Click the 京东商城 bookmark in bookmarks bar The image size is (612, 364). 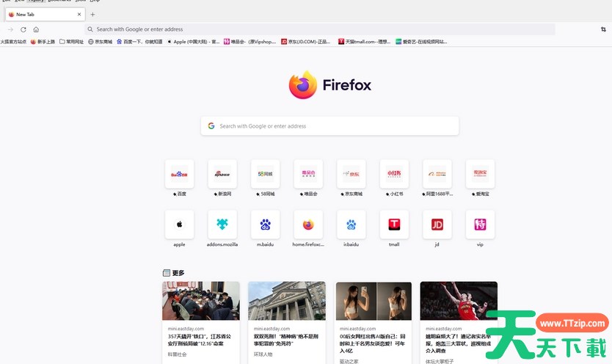coord(100,42)
